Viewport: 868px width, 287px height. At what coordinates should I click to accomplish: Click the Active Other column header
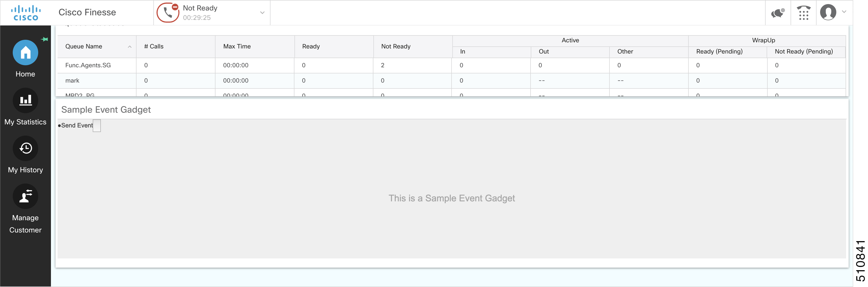(649, 51)
